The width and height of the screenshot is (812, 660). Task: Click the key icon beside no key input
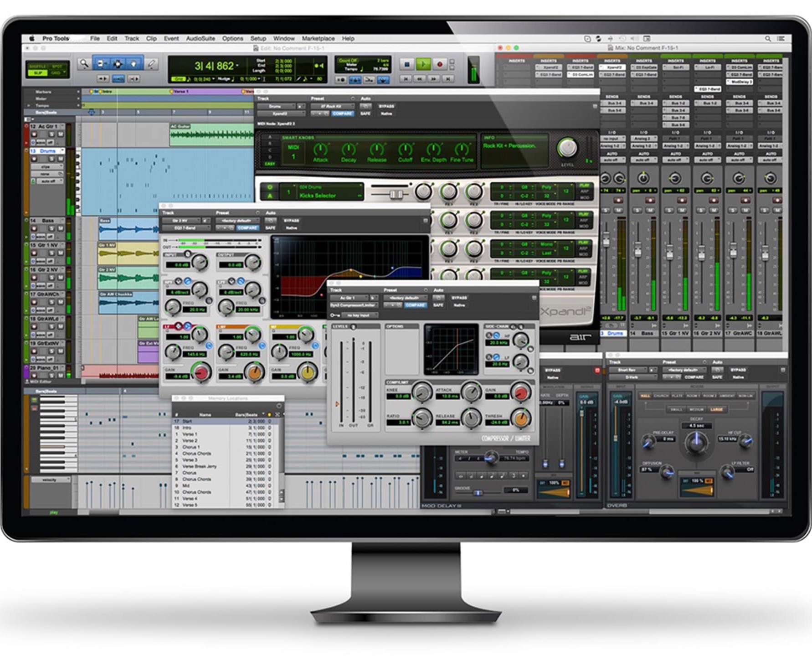pyautogui.click(x=335, y=315)
